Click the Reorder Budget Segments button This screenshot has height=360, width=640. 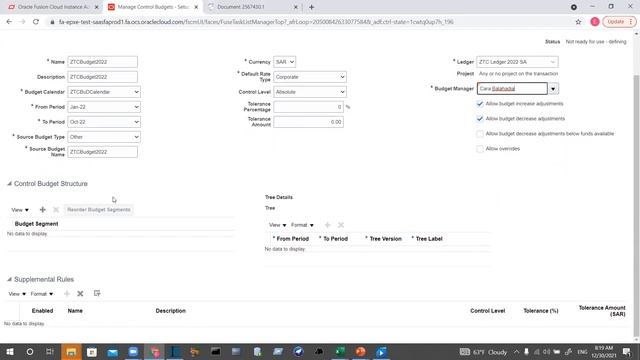pyautogui.click(x=99, y=209)
